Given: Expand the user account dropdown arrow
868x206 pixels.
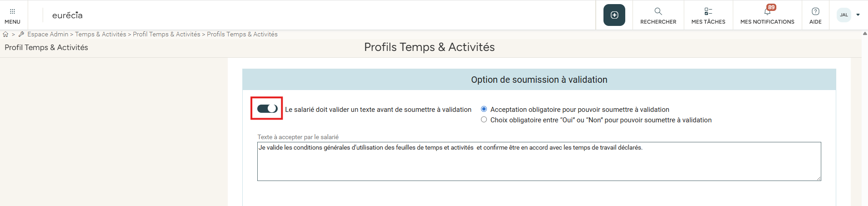Looking at the screenshot, I should [x=858, y=15].
